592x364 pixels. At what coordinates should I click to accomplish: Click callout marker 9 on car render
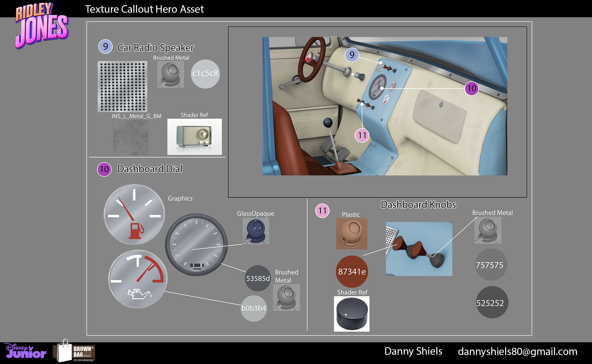[352, 55]
